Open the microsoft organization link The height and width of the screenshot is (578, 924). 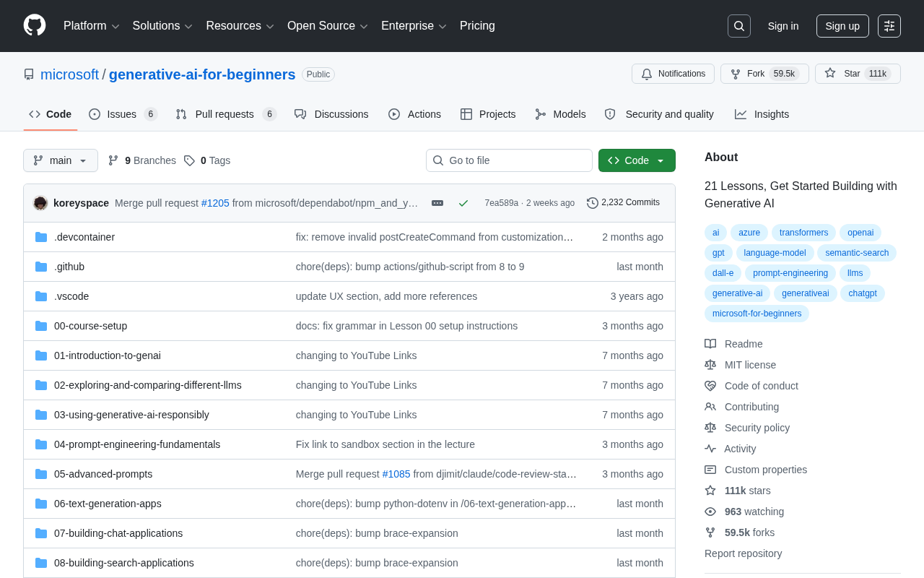pyautogui.click(x=69, y=74)
